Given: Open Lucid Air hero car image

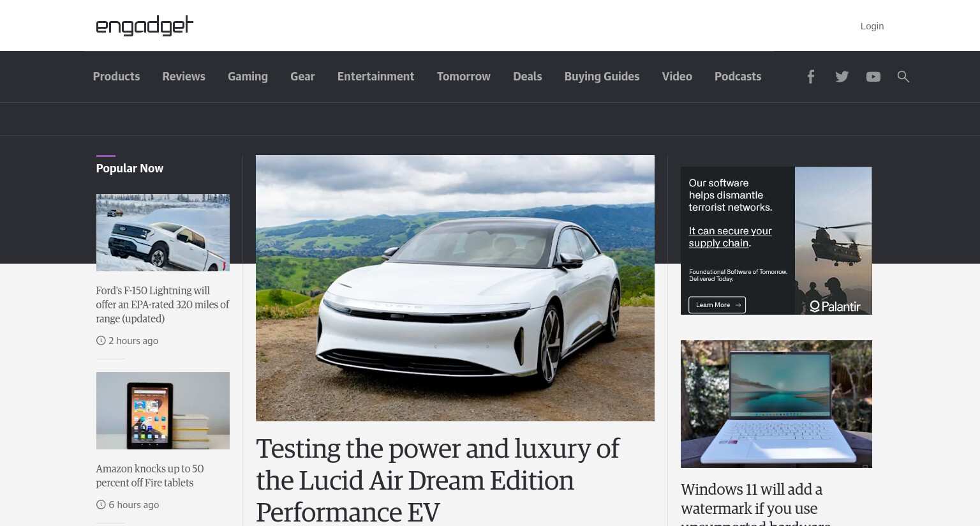Looking at the screenshot, I should [455, 288].
